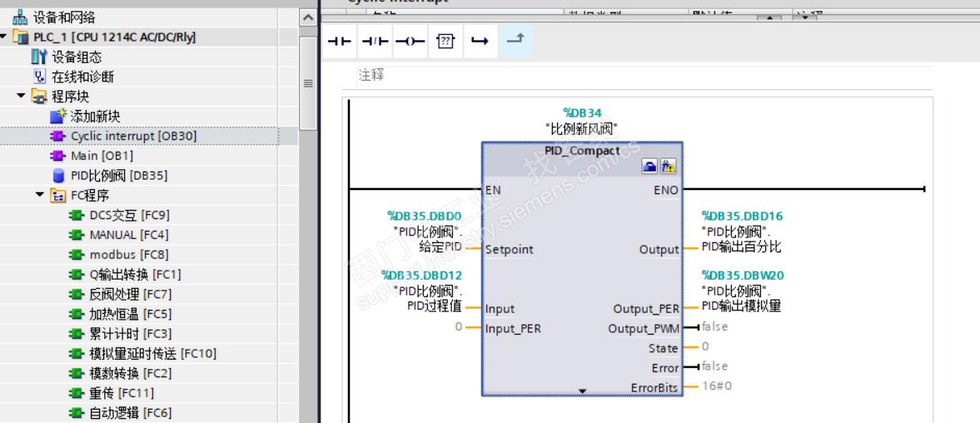Select 自动逻辑 [FC6] function
Screen dimensions: 980x423
[131, 413]
